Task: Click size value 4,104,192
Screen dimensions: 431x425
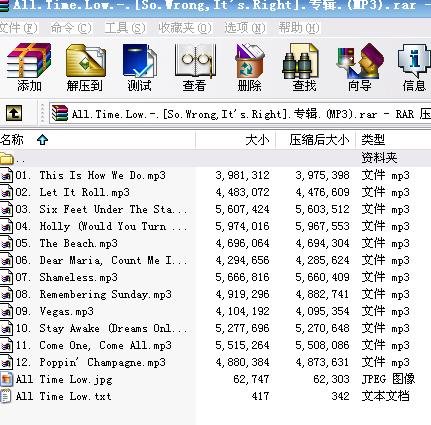Action: 242,311
